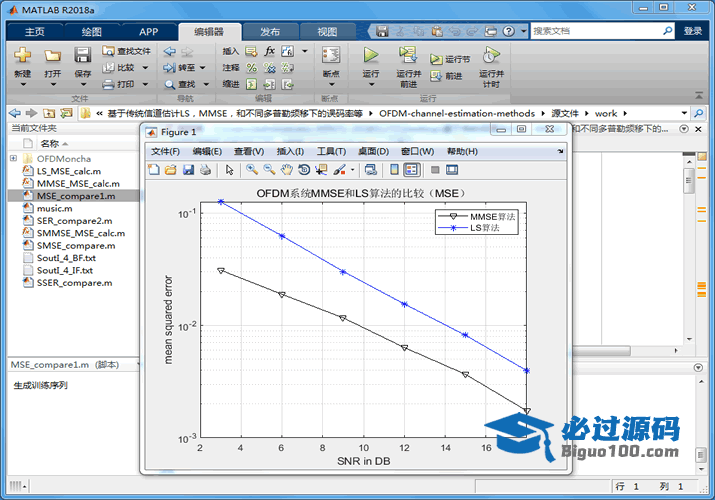Viewport: 715px width, 500px height.
Task: Click Open File icon in Figure 1 toolbar
Action: tap(171, 170)
